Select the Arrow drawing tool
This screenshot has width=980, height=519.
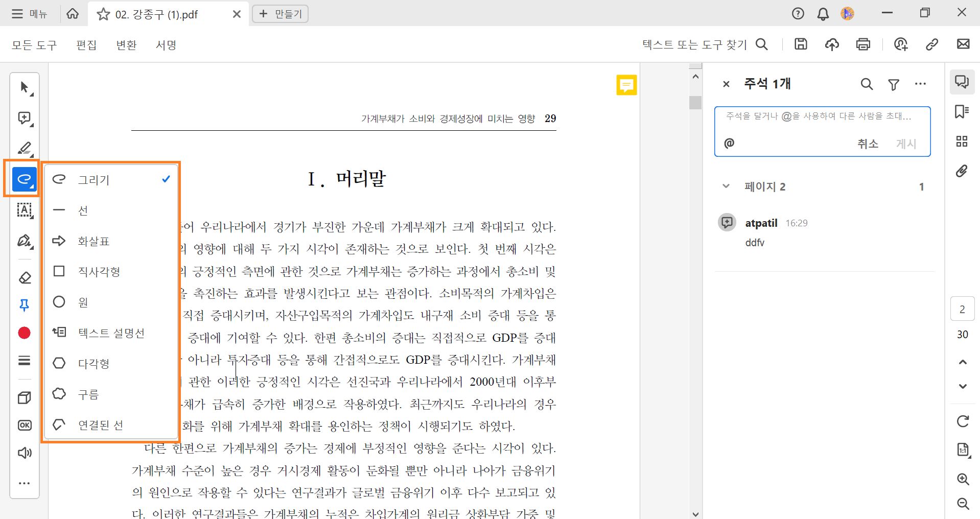(x=94, y=241)
